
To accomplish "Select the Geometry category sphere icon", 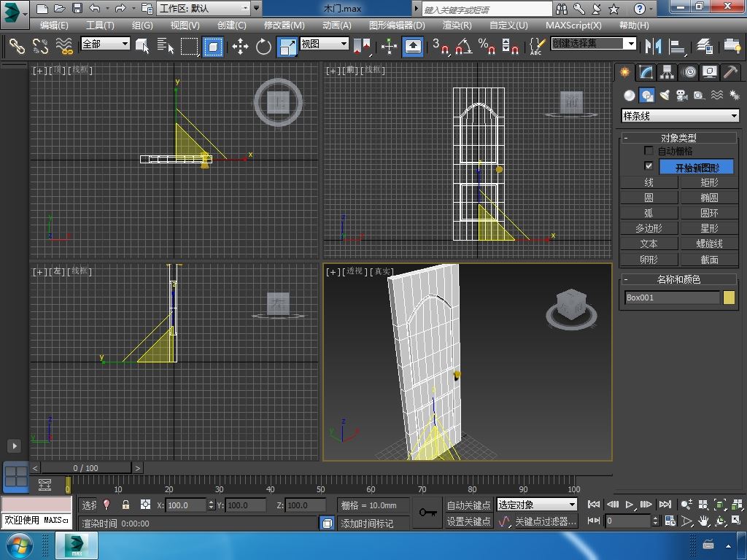I will click(x=629, y=96).
